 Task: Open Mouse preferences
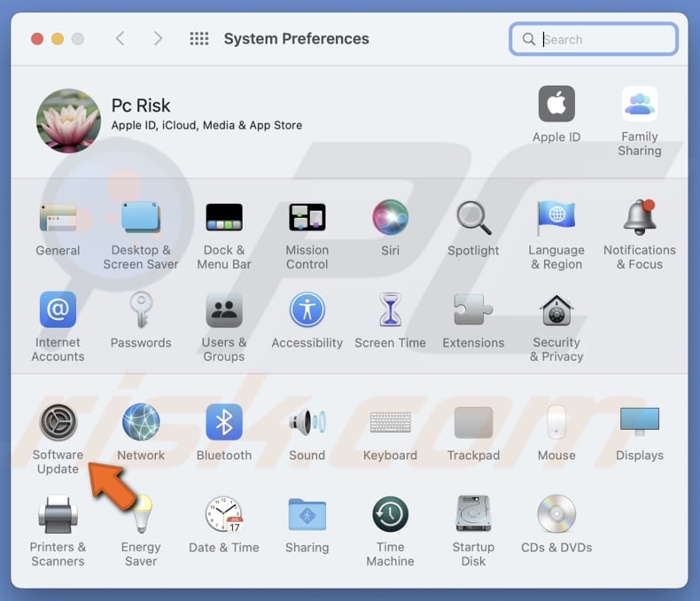(x=556, y=422)
